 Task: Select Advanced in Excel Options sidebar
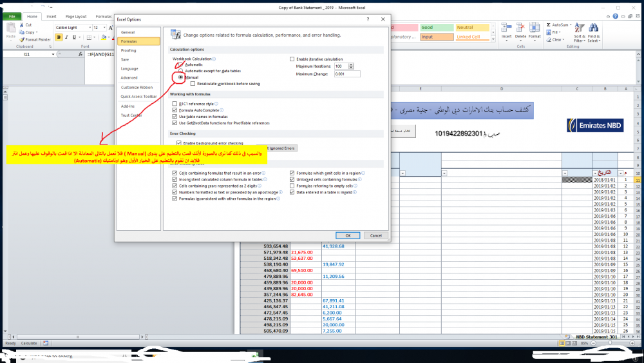[x=138, y=77]
